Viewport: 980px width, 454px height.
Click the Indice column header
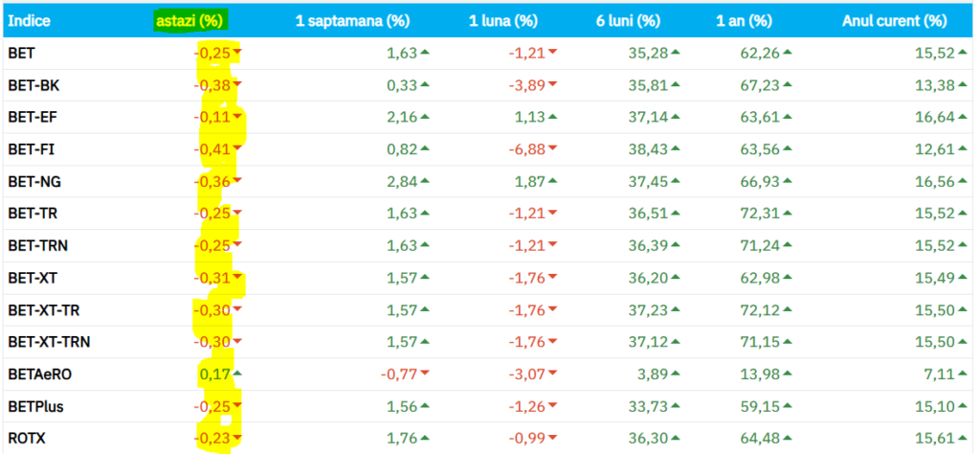click(30, 20)
